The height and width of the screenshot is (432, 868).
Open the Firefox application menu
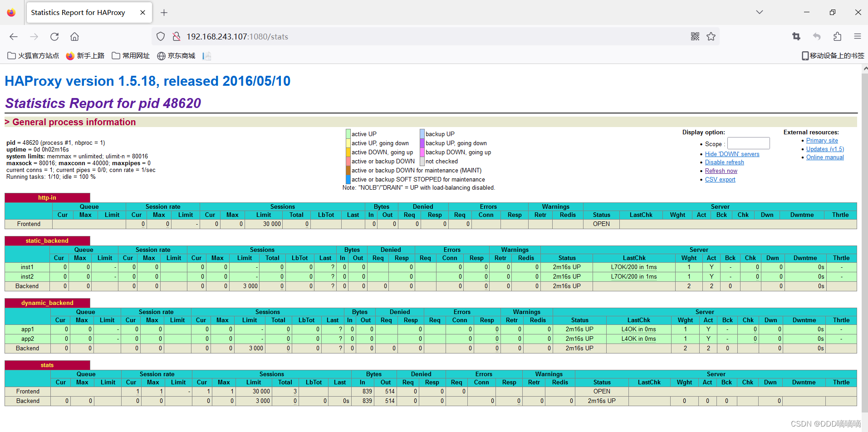coord(857,37)
